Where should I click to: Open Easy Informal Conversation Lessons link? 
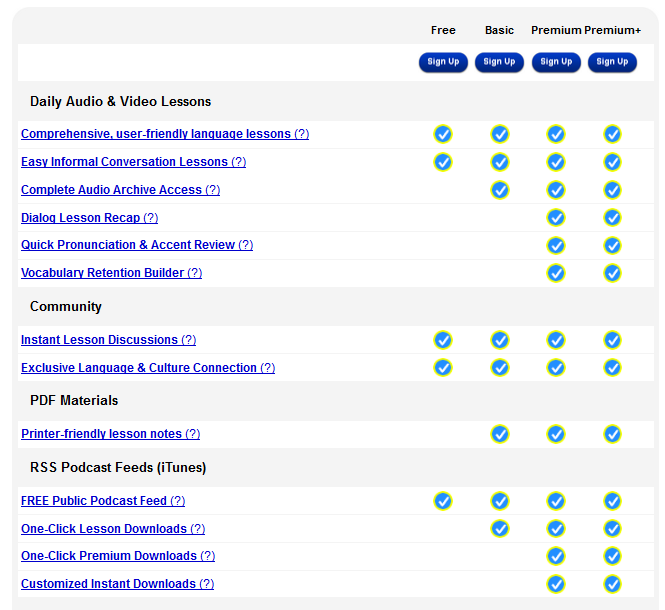(134, 162)
